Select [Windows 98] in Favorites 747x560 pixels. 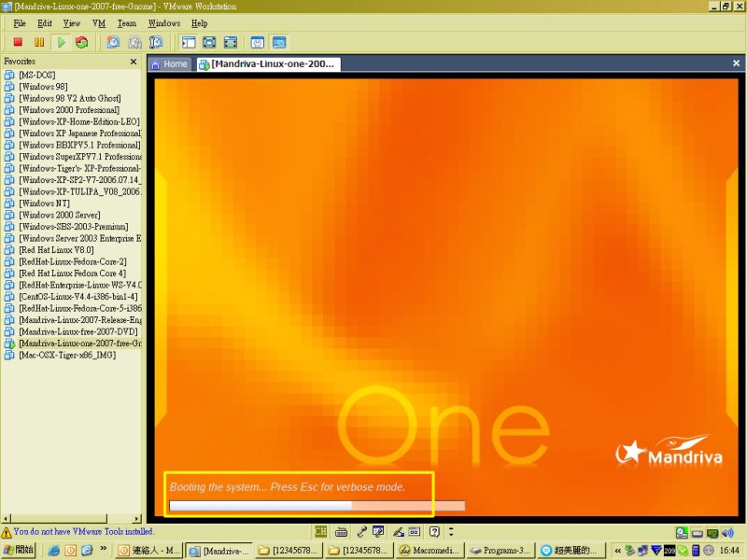click(43, 87)
